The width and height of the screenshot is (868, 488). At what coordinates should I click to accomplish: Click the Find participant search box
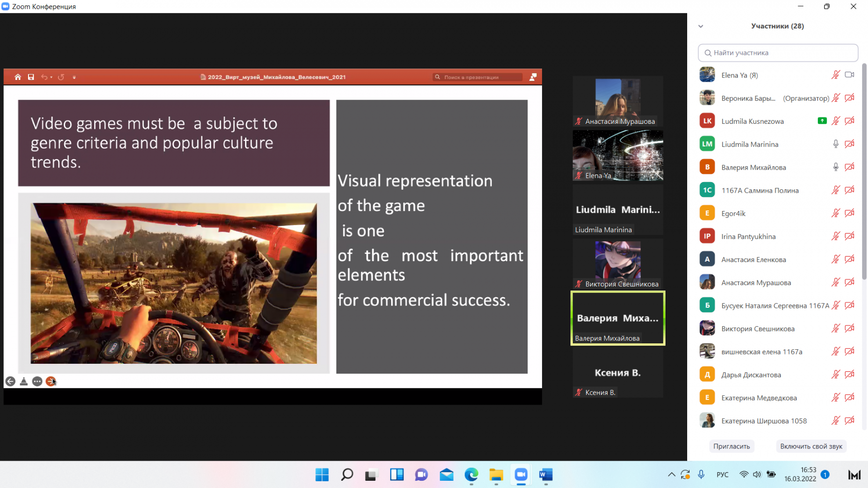point(778,53)
